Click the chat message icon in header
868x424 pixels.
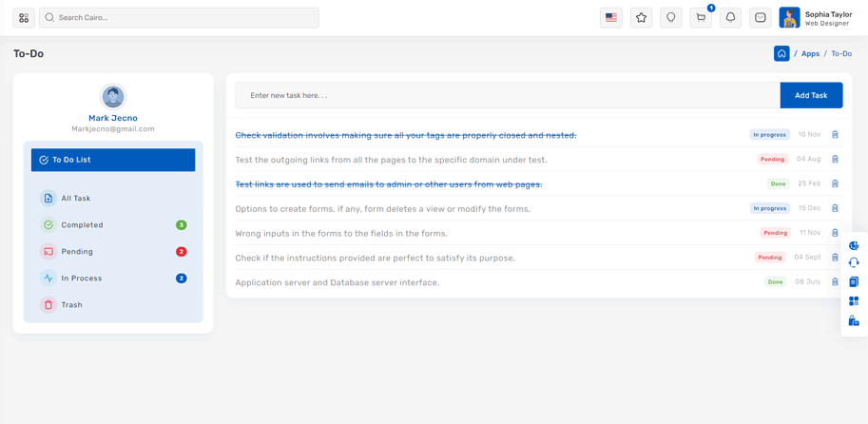[761, 17]
